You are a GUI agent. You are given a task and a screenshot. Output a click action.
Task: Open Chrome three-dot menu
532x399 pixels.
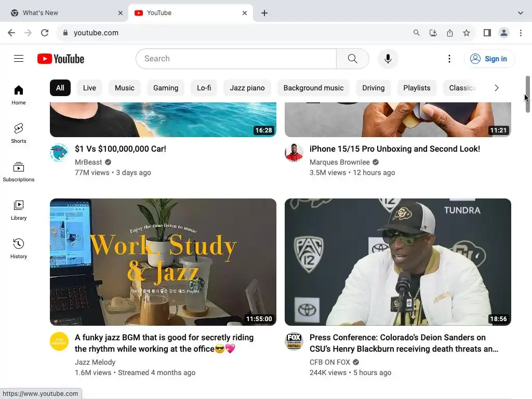(521, 33)
